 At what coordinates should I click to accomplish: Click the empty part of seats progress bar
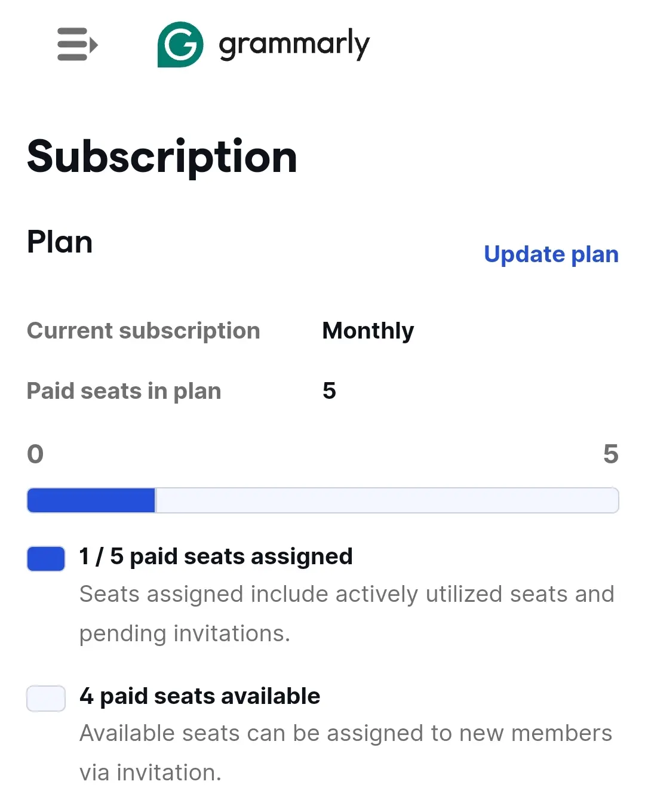pos(387,500)
